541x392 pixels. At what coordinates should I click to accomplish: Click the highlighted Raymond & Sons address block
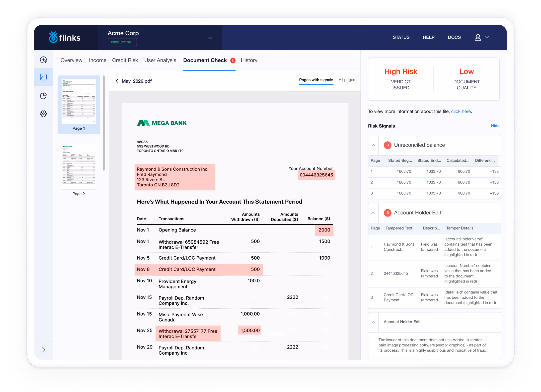pyautogui.click(x=175, y=177)
